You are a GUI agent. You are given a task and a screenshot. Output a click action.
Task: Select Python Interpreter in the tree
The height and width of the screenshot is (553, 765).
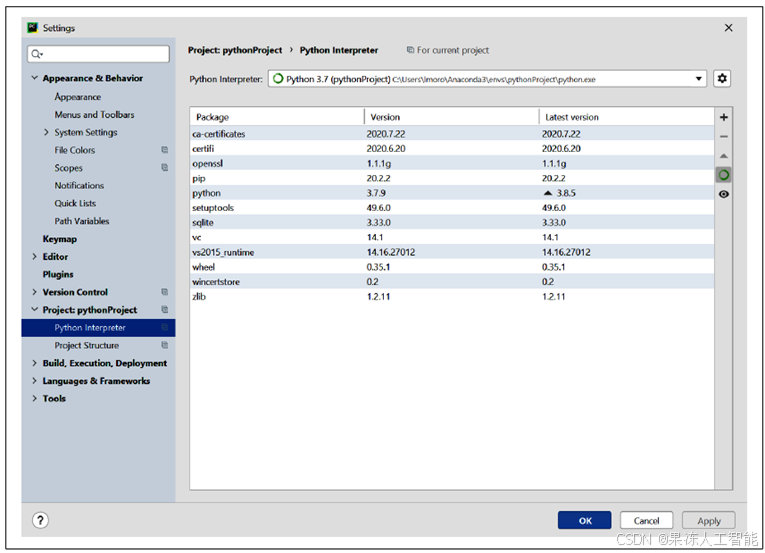tap(98, 328)
